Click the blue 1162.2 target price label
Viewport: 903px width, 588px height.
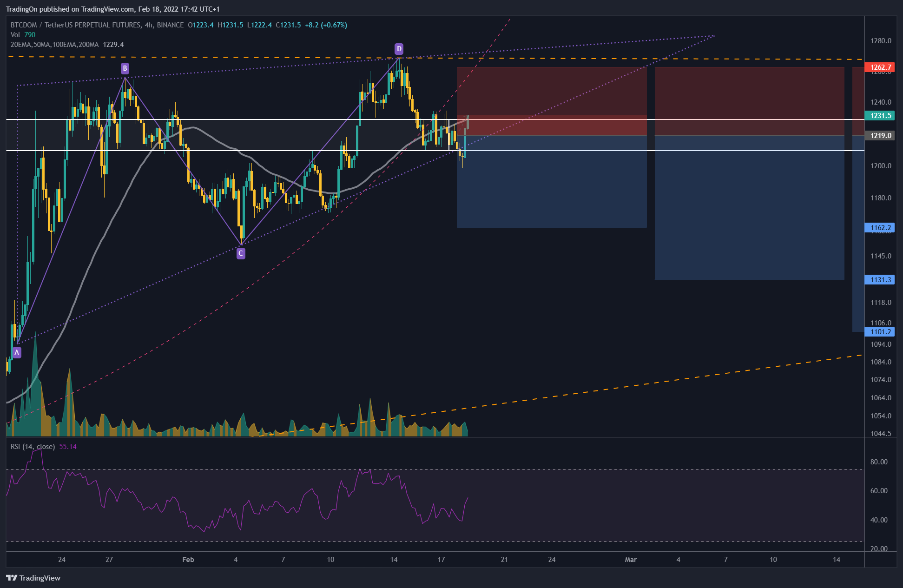879,228
